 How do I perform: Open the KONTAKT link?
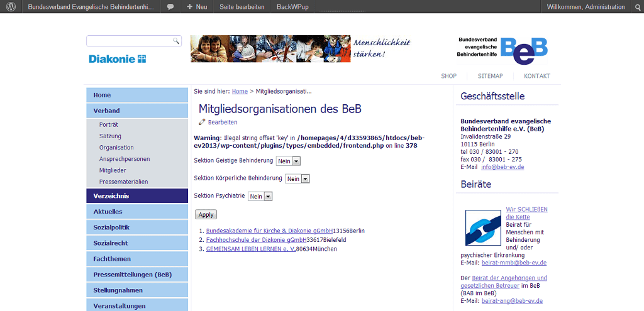tap(537, 76)
